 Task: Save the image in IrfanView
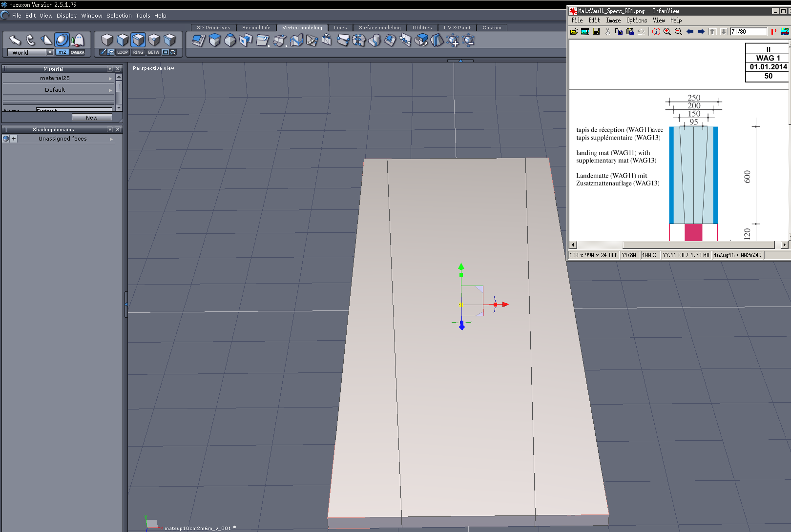[x=596, y=32]
